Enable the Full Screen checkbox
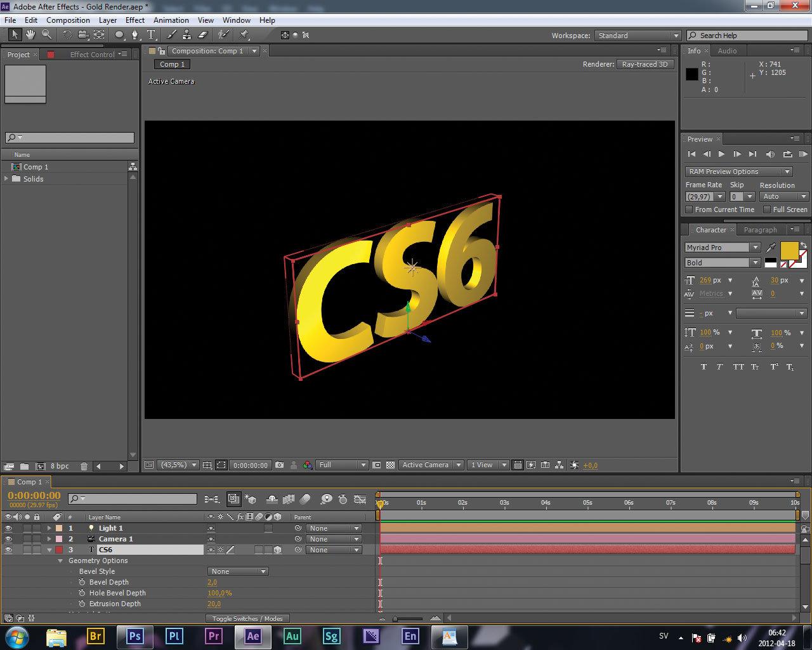 (x=766, y=209)
